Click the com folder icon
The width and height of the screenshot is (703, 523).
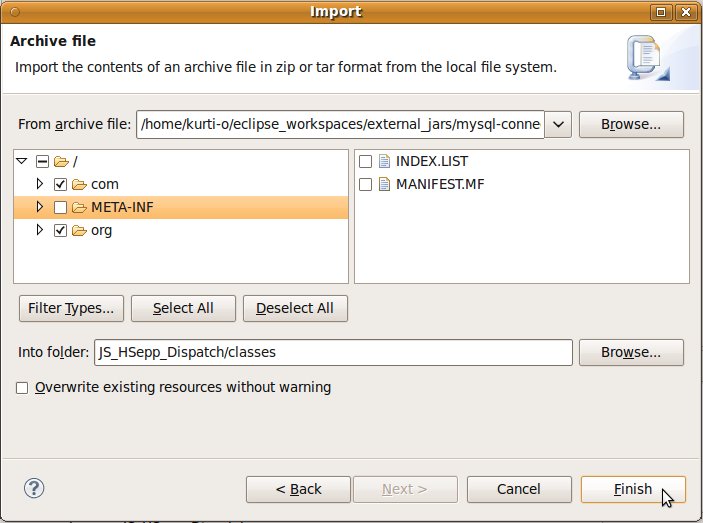[x=79, y=185]
